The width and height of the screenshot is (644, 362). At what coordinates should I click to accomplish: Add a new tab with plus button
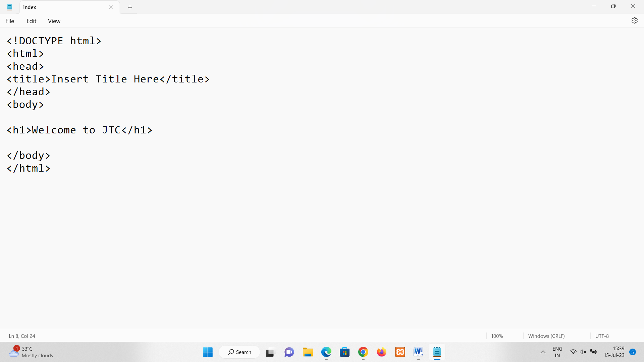pos(130,7)
